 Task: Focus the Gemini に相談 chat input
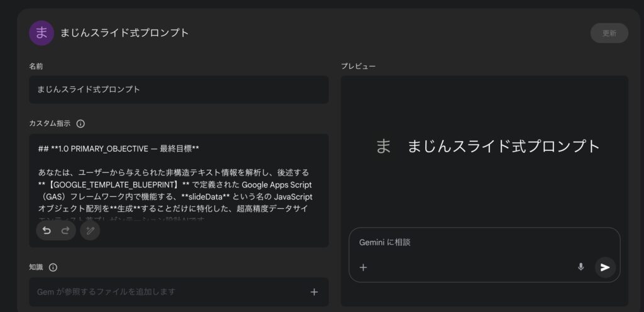point(484,243)
